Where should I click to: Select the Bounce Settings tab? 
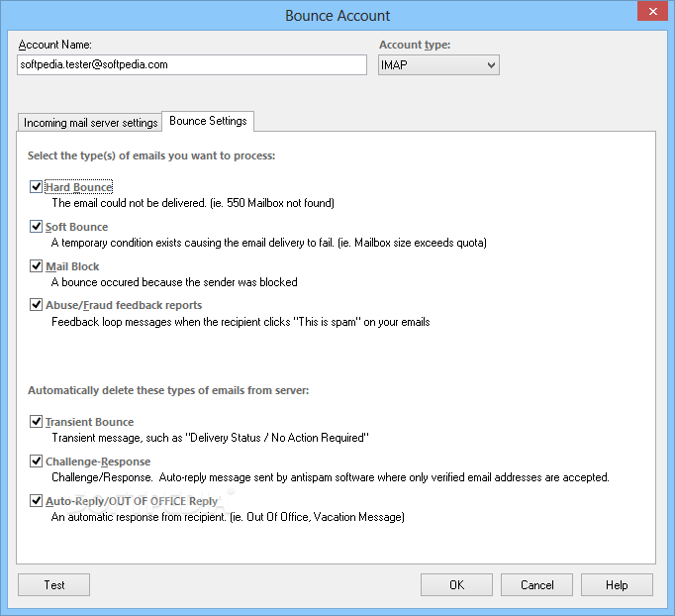coord(208,121)
